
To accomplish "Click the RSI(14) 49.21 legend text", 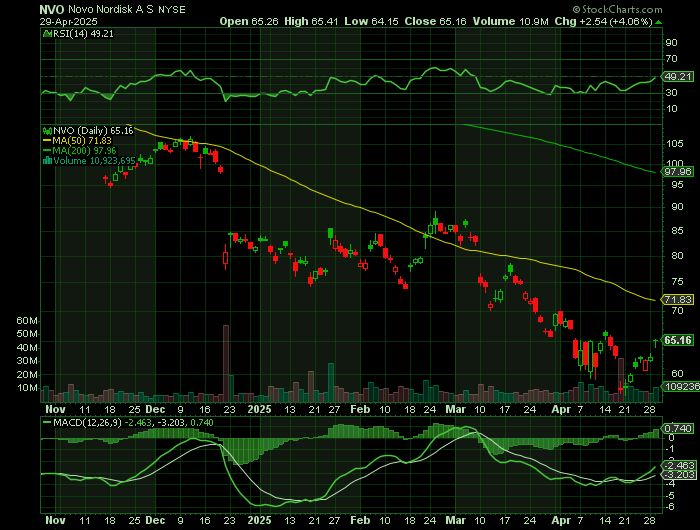I will 83,33.
